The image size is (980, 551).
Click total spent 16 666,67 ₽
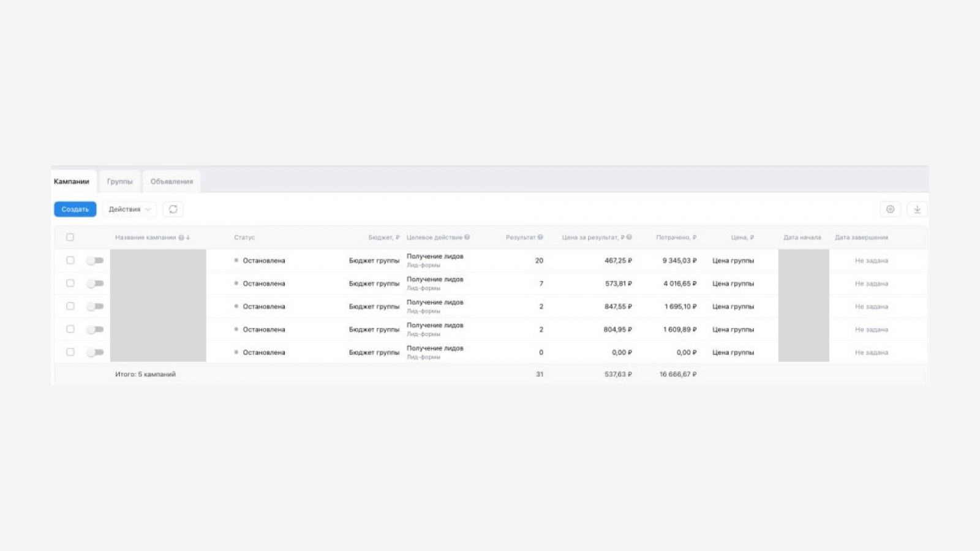[x=678, y=374]
